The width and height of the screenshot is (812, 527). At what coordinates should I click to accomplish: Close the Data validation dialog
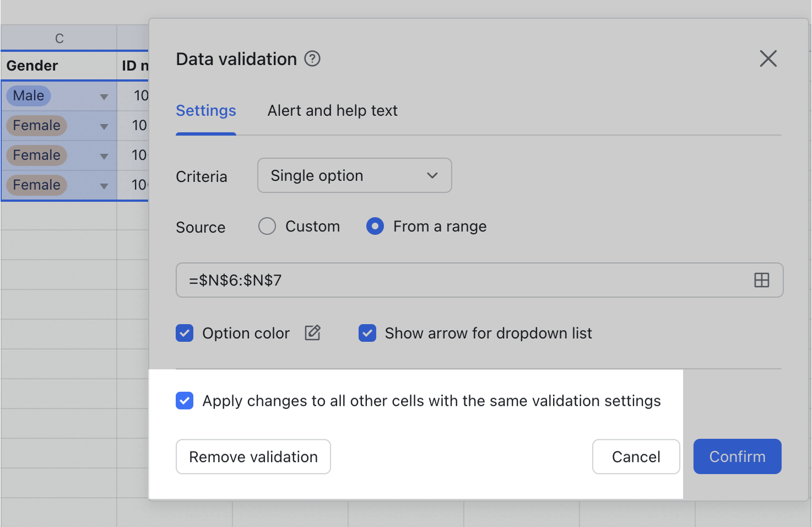768,58
